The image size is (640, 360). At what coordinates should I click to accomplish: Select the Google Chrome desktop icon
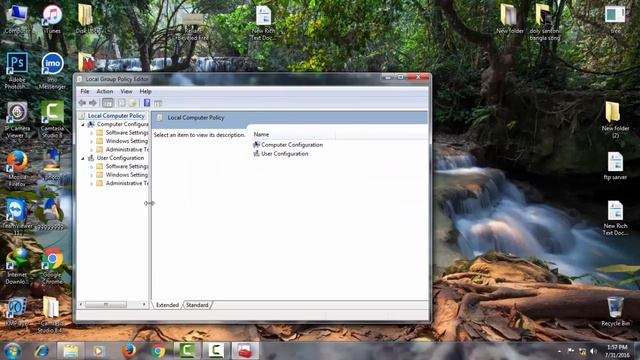tap(52, 265)
